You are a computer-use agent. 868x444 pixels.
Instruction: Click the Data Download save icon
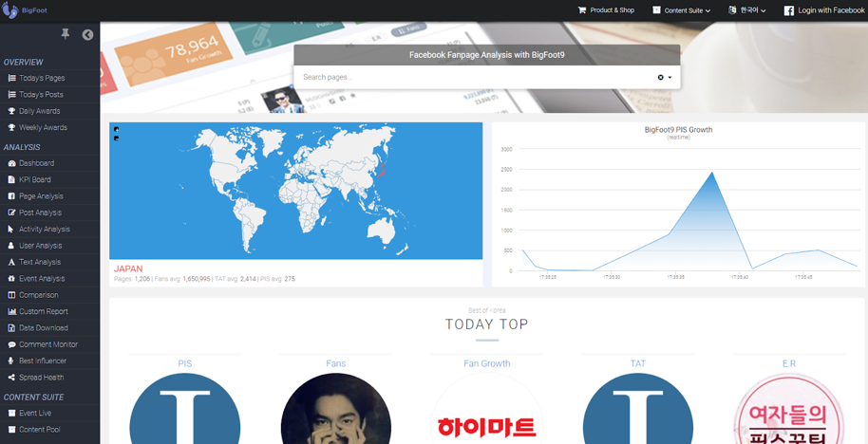click(11, 328)
